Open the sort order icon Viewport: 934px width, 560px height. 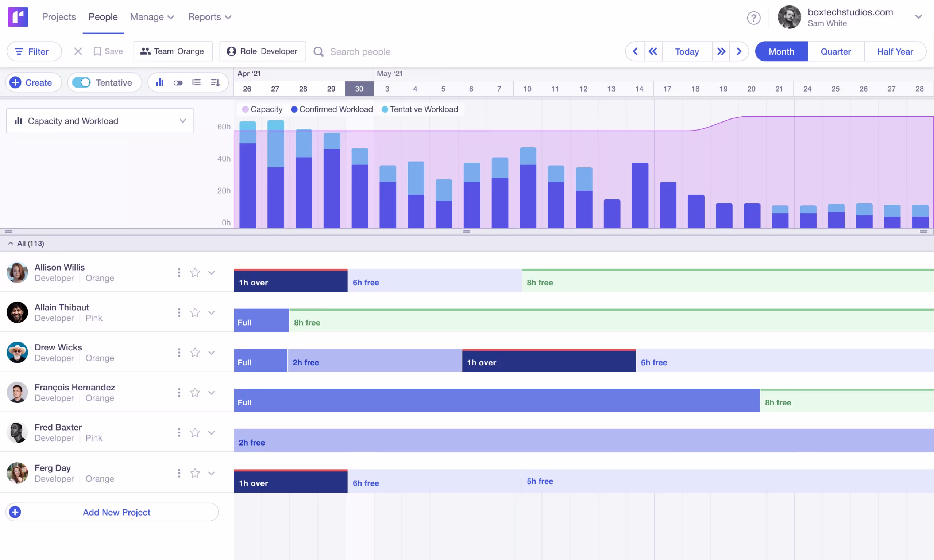coord(215,82)
